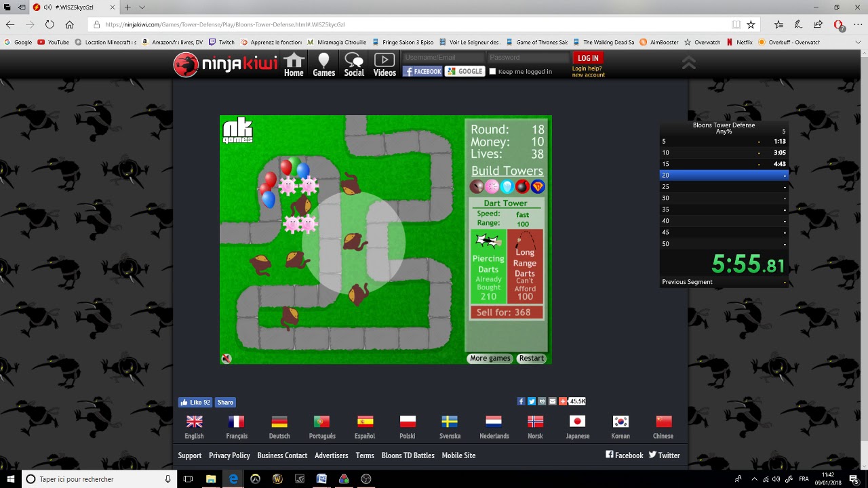Screen dimensions: 868x488
Task: Click Sell for: 368 button
Action: 507,312
